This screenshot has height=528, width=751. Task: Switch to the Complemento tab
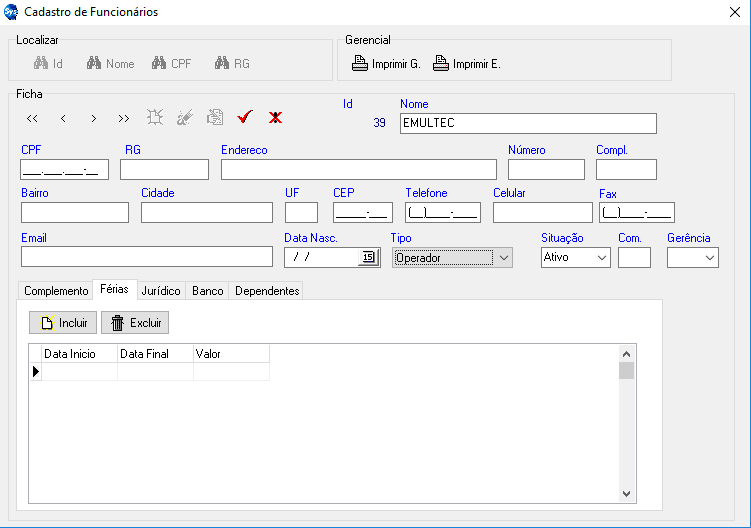[56, 291]
